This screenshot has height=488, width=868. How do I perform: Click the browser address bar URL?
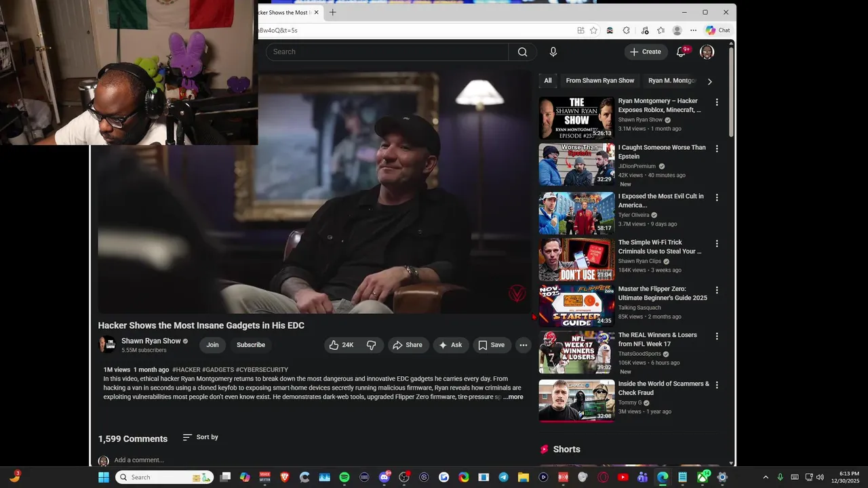click(278, 30)
